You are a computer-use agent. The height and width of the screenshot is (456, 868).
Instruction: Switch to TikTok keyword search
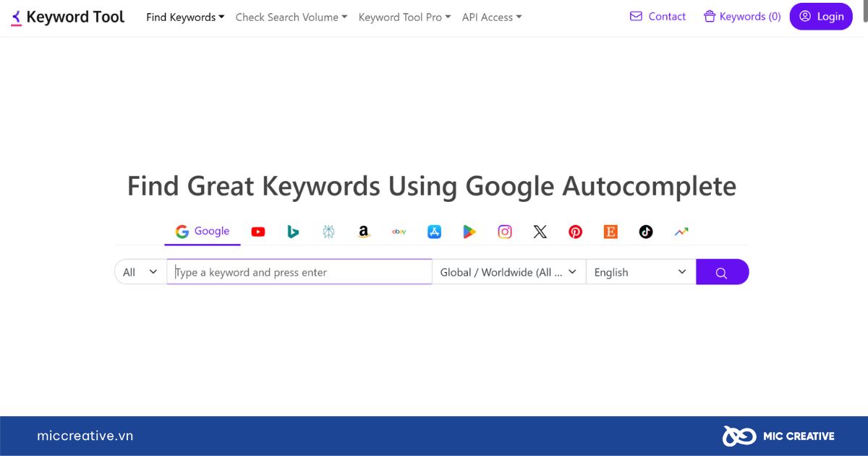click(646, 232)
